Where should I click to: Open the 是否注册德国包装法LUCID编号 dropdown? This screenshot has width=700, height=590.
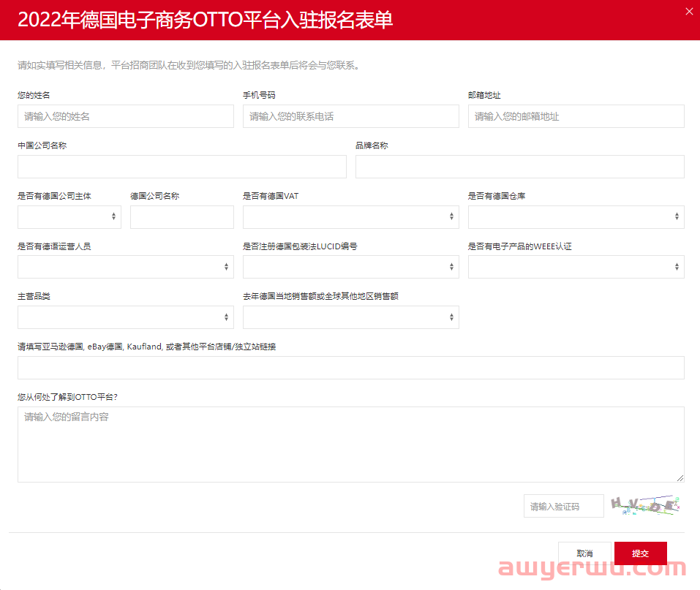[351, 267]
